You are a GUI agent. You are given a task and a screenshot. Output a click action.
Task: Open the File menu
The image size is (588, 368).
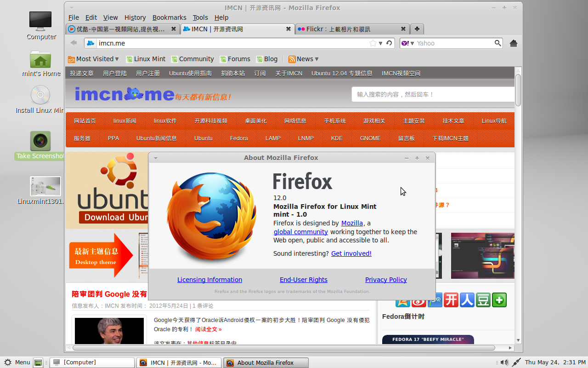click(73, 17)
